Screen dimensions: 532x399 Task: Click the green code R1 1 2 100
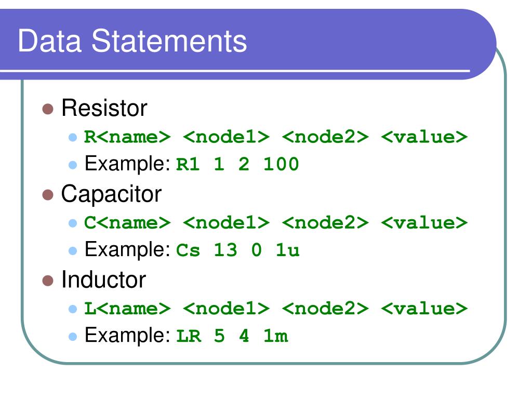pos(237,164)
